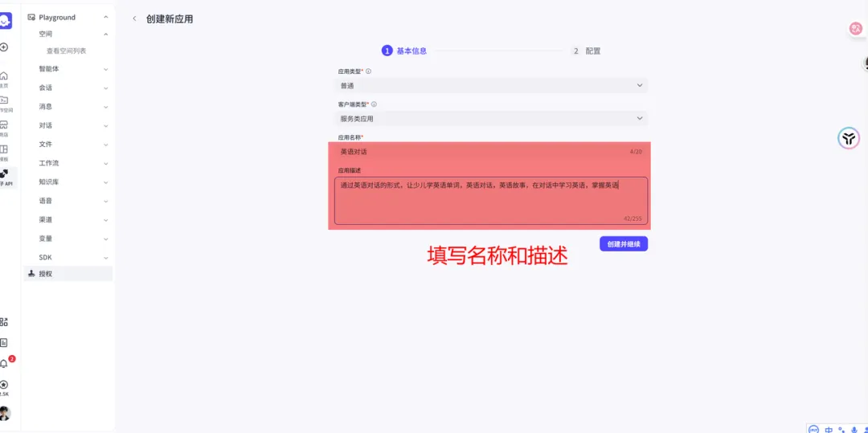
Task: Click info icon beside 应用类型
Action: [x=368, y=71]
